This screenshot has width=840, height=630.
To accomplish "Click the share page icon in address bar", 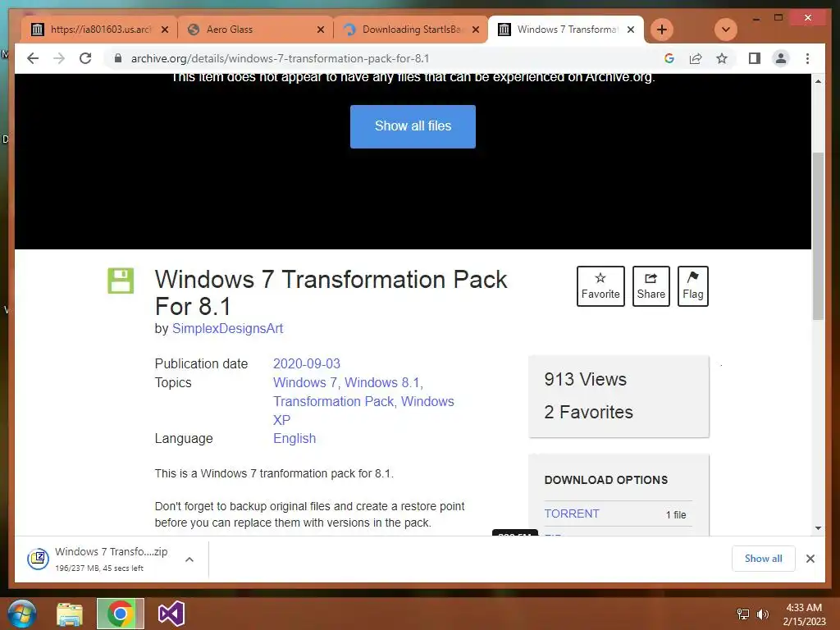I will point(696,58).
